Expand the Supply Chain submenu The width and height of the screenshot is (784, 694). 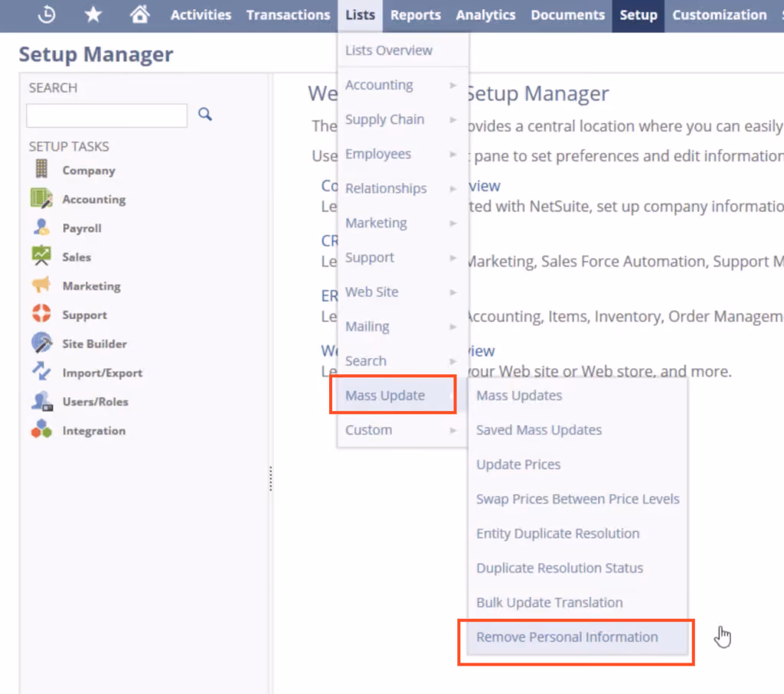point(401,119)
